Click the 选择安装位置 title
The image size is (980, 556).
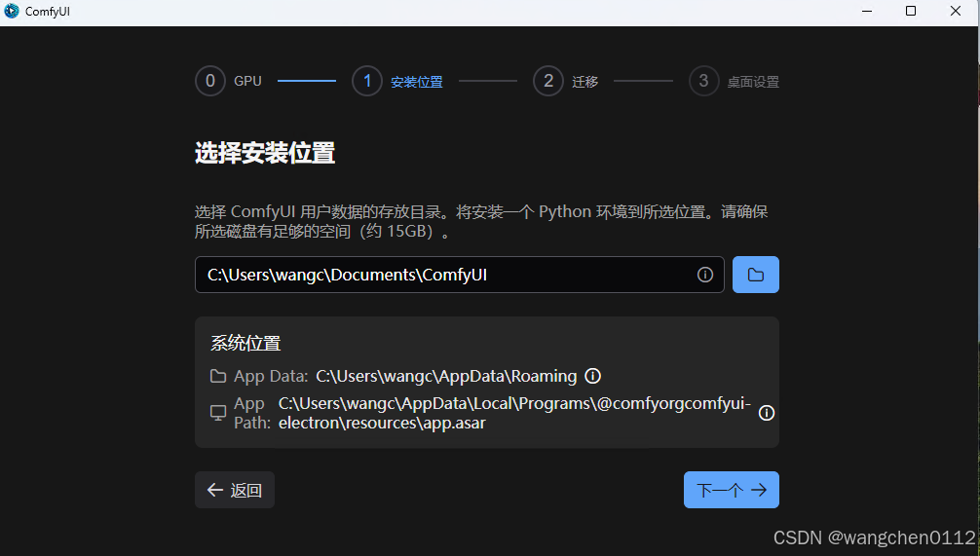(265, 153)
